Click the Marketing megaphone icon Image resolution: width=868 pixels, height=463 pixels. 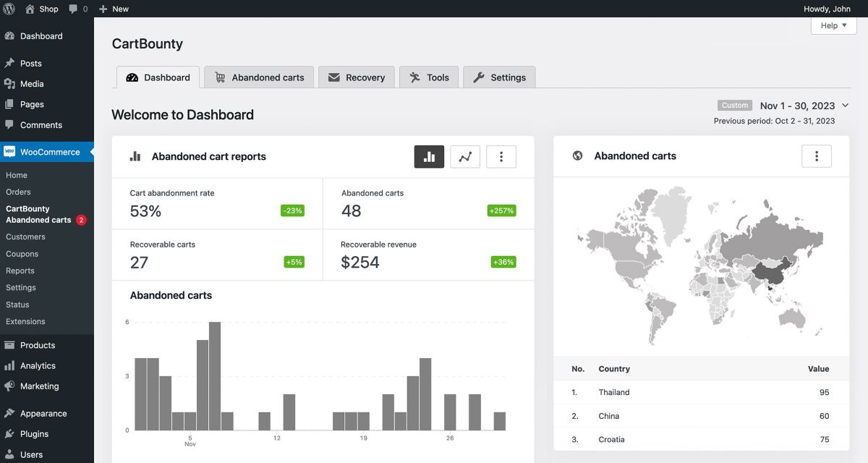tap(9, 386)
